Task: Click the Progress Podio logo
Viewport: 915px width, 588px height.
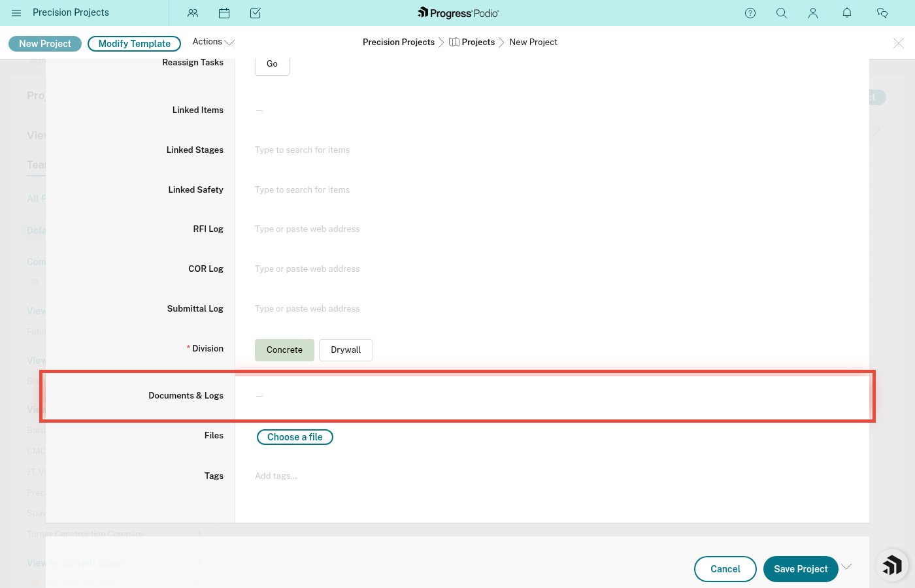Action: (x=457, y=12)
